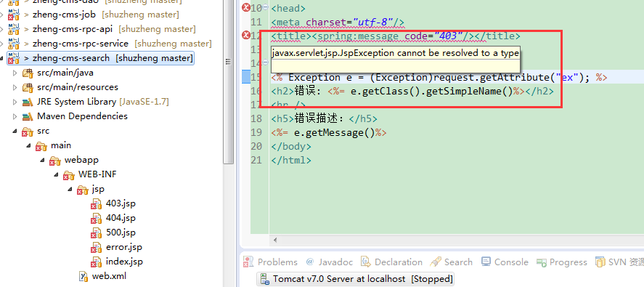Image resolution: width=644 pixels, height=287 pixels.
Task: Collapse the WEB-INF folder node
Action: pos(56,175)
